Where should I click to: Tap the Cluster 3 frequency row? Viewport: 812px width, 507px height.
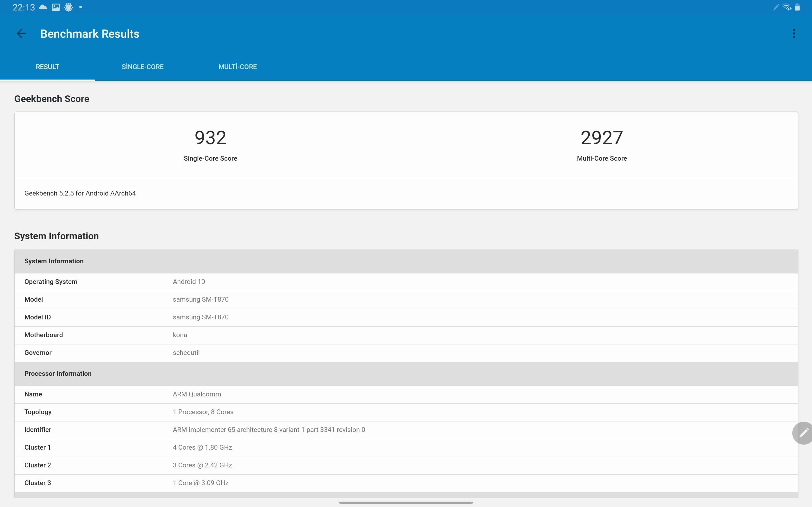[406, 483]
